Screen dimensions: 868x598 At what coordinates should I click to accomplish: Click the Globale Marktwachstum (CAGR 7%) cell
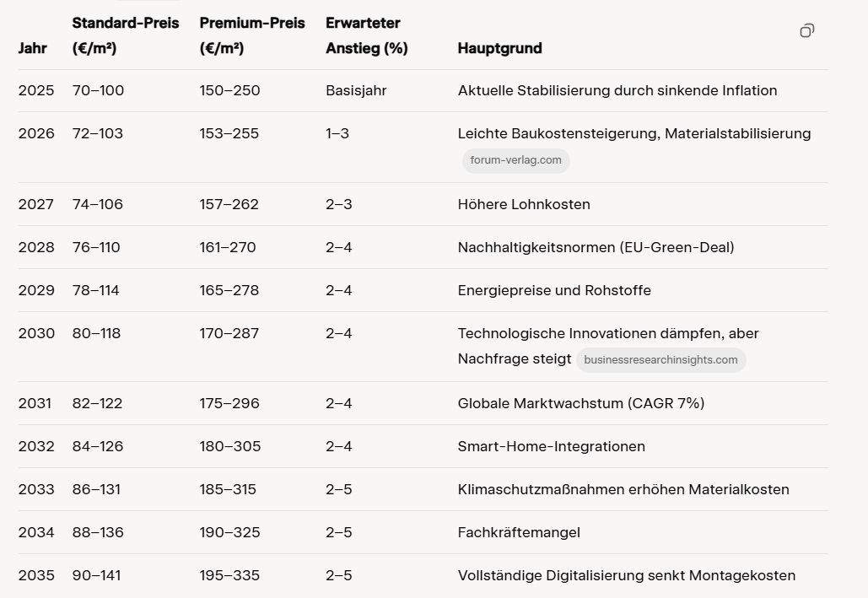(x=580, y=404)
